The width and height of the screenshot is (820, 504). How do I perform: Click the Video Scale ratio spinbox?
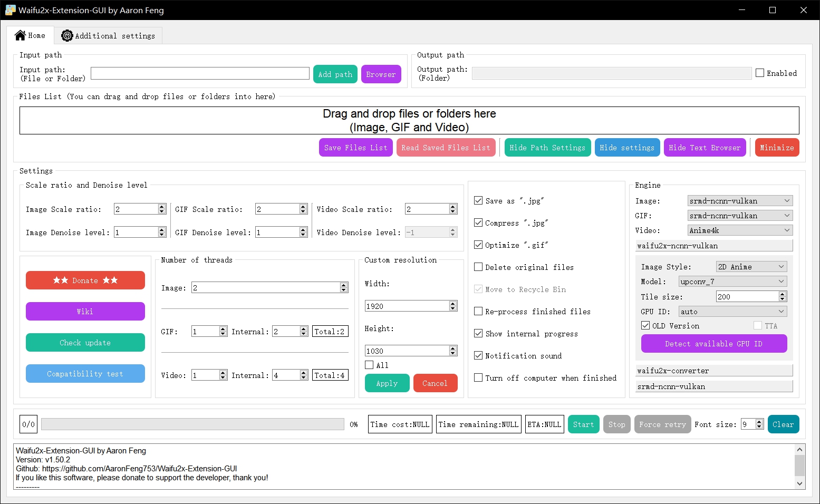click(431, 209)
